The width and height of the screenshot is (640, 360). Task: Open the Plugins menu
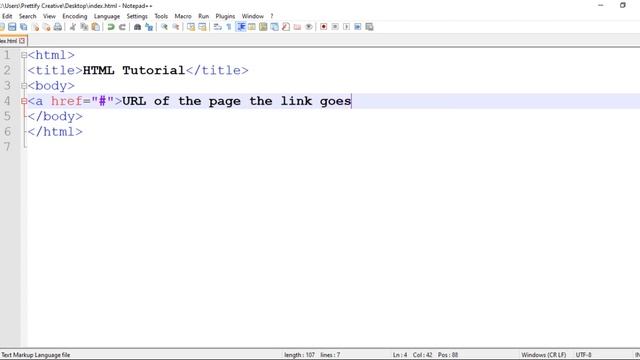point(225,16)
